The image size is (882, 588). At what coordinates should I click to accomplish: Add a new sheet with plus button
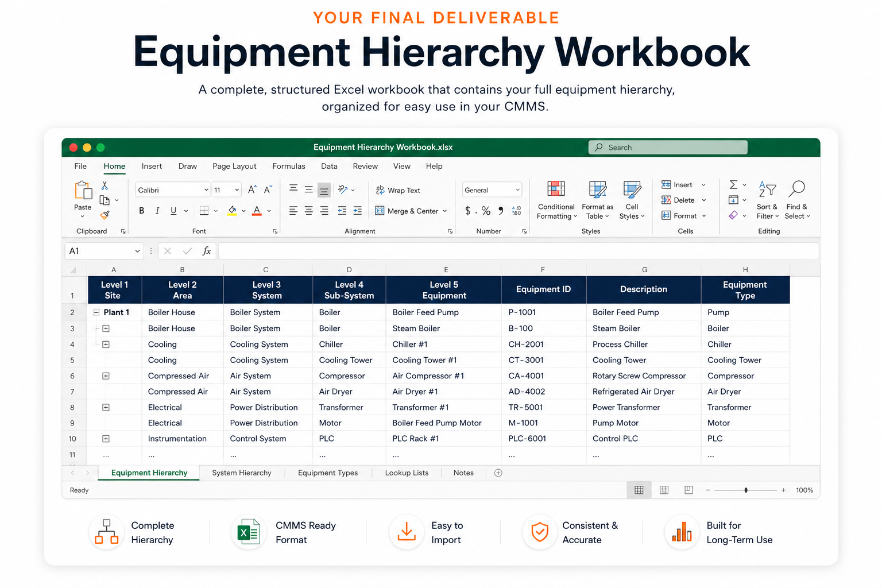(x=498, y=473)
